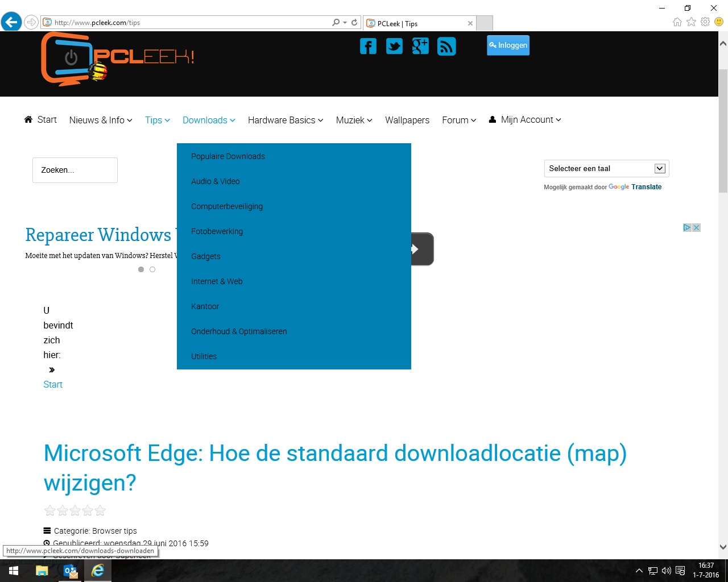728x582 pixels.
Task: Click Internet Explorer taskbar icon
Action: (98, 571)
